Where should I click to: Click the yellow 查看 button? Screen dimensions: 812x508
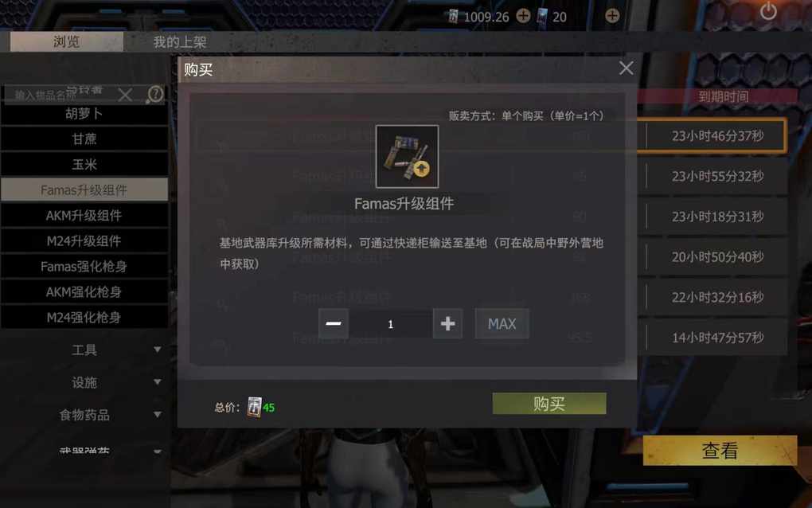[720, 451]
